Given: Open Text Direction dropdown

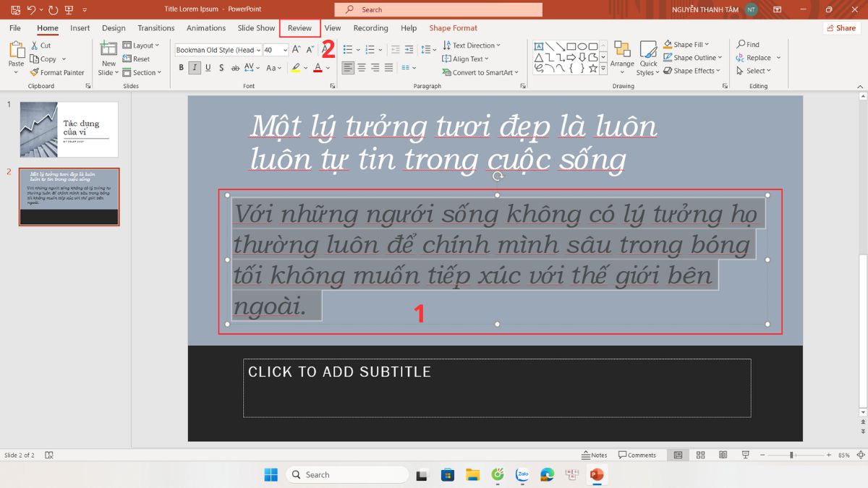Looking at the screenshot, I should coord(472,46).
